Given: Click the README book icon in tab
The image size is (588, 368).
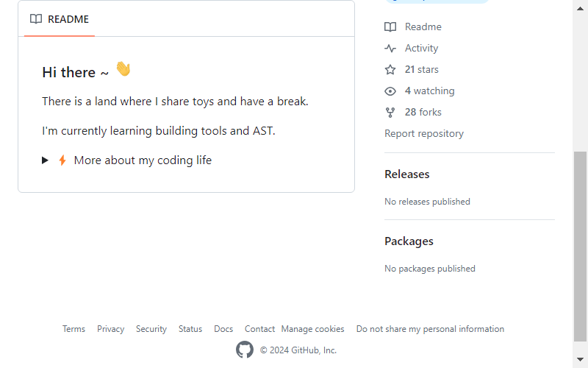Looking at the screenshot, I should coord(36,19).
